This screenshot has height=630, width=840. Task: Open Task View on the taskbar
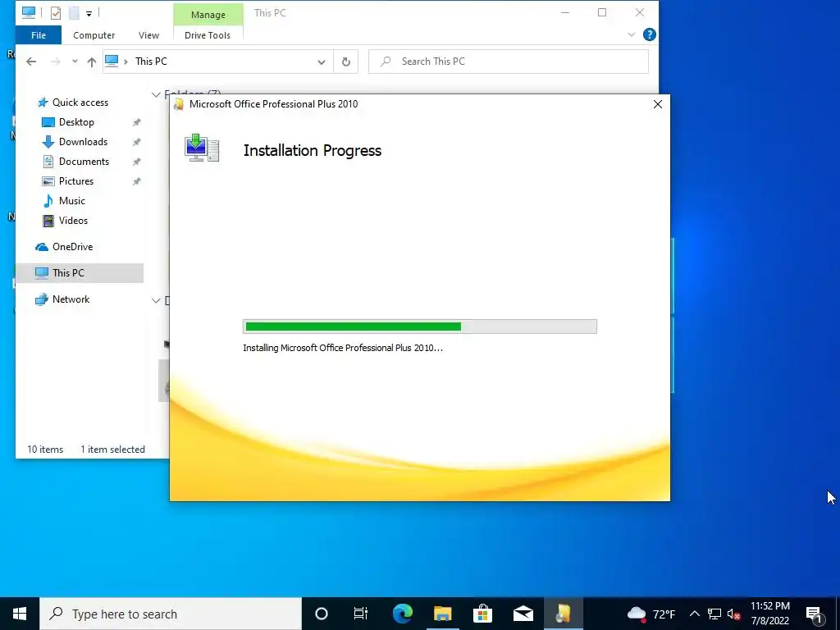tap(361, 614)
